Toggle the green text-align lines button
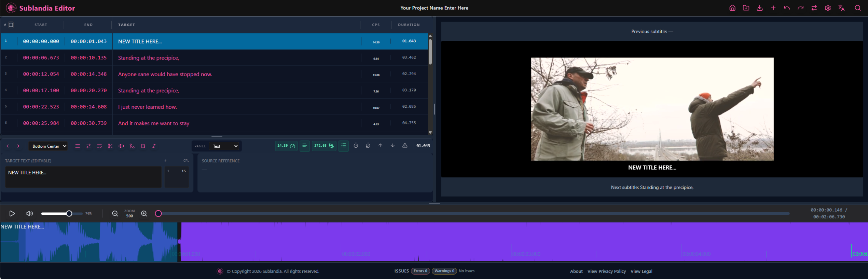 point(304,146)
